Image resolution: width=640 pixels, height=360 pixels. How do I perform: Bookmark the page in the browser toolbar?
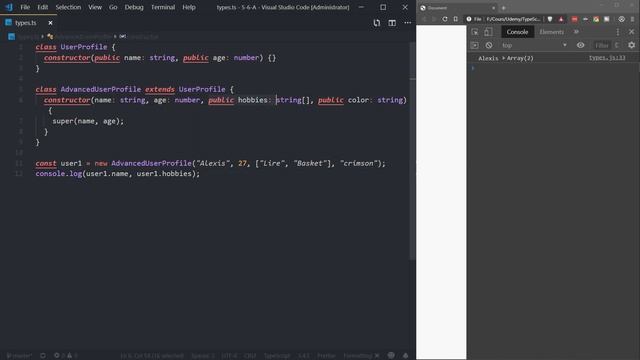456,19
